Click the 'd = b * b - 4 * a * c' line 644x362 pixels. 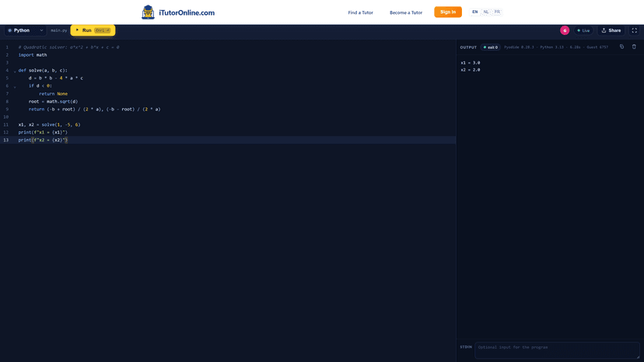[x=56, y=78]
